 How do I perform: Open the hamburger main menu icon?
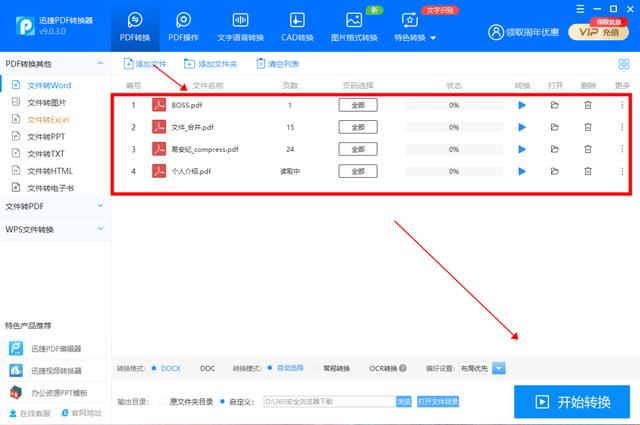[x=580, y=9]
